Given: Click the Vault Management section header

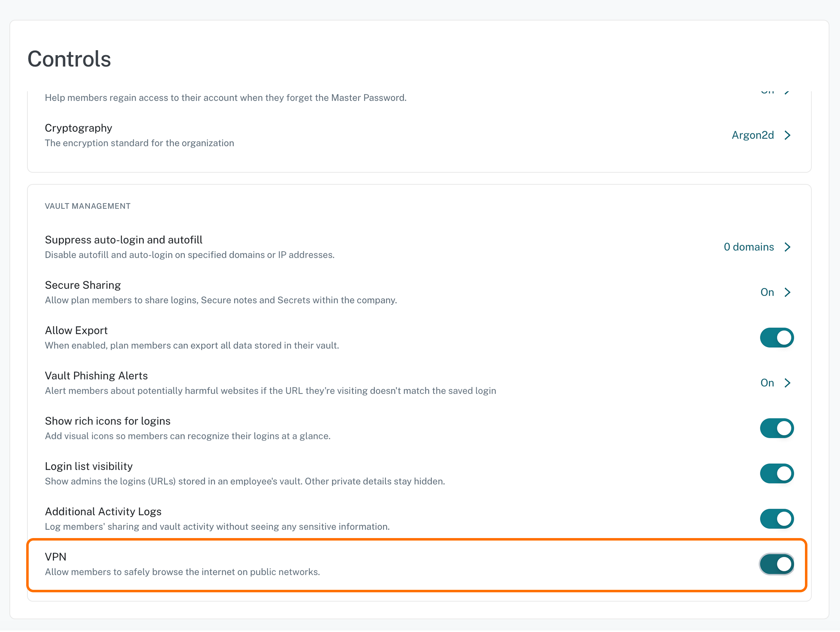Looking at the screenshot, I should click(x=88, y=206).
